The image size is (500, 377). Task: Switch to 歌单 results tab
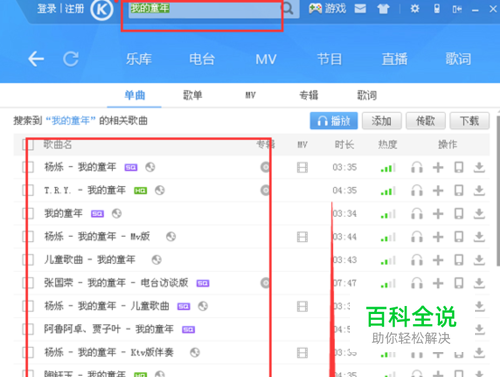click(x=193, y=95)
